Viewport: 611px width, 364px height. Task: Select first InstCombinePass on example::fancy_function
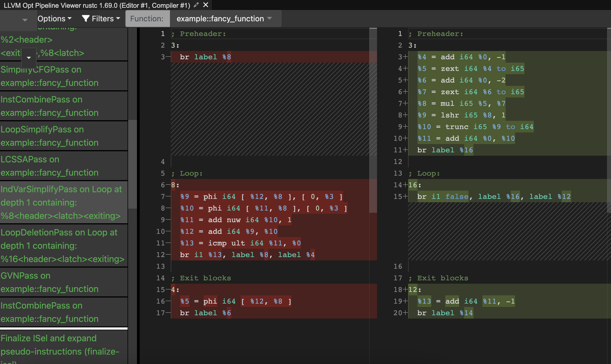63,106
